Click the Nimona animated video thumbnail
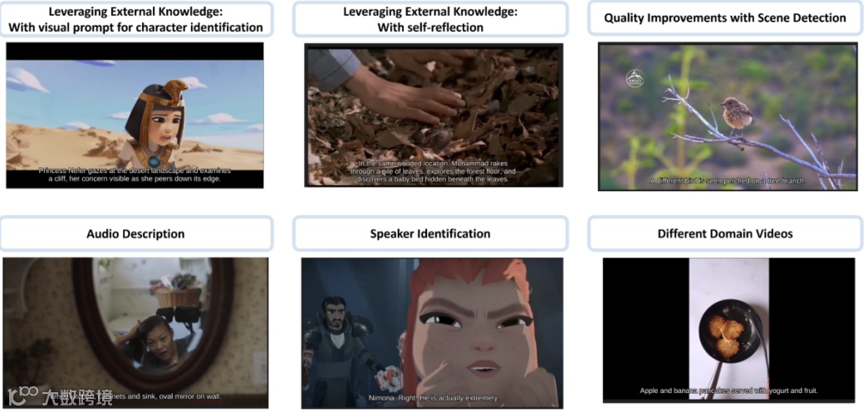The width and height of the screenshot is (868, 413). pos(433,332)
